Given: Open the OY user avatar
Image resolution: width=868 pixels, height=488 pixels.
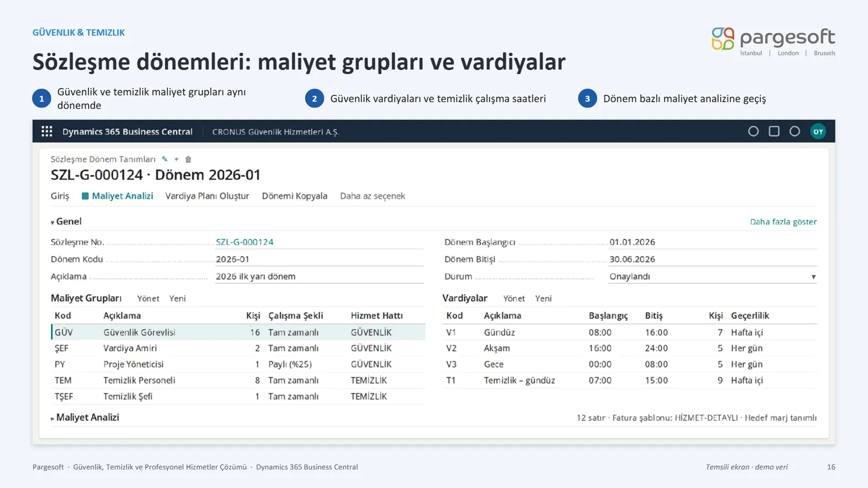Looking at the screenshot, I should 818,132.
